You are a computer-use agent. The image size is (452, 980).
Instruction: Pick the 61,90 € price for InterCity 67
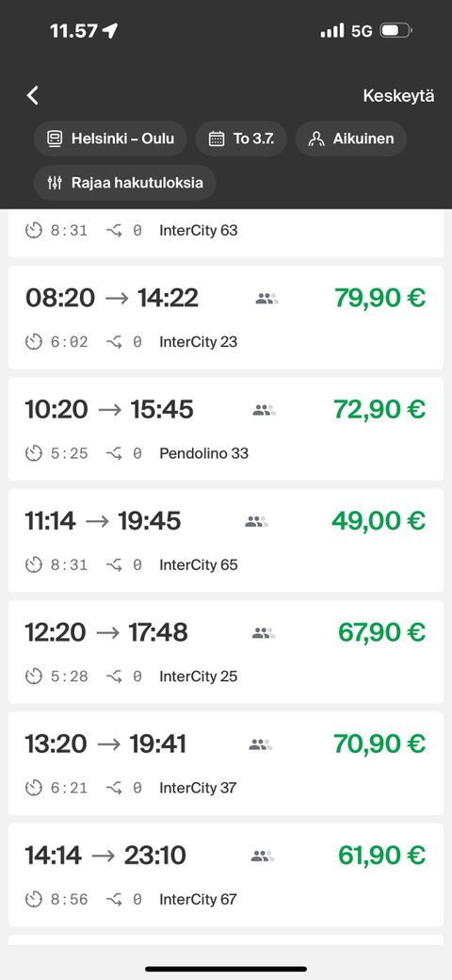click(381, 855)
